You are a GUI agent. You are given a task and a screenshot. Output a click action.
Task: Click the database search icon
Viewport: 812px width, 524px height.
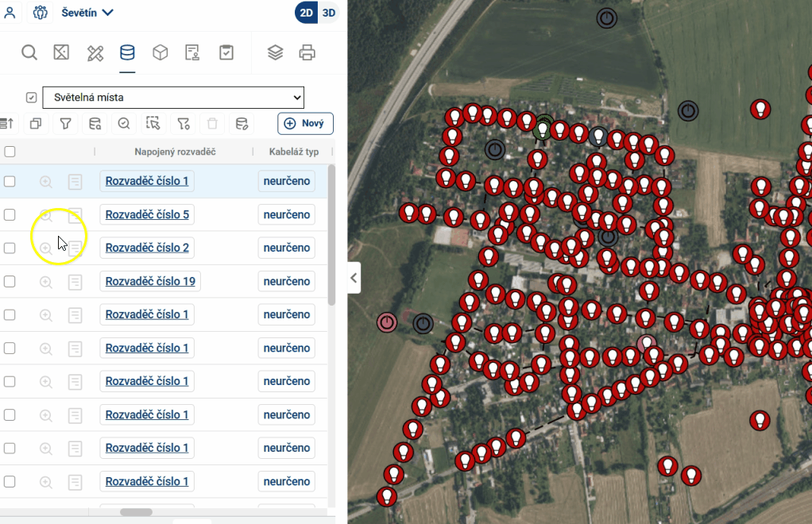[95, 124]
